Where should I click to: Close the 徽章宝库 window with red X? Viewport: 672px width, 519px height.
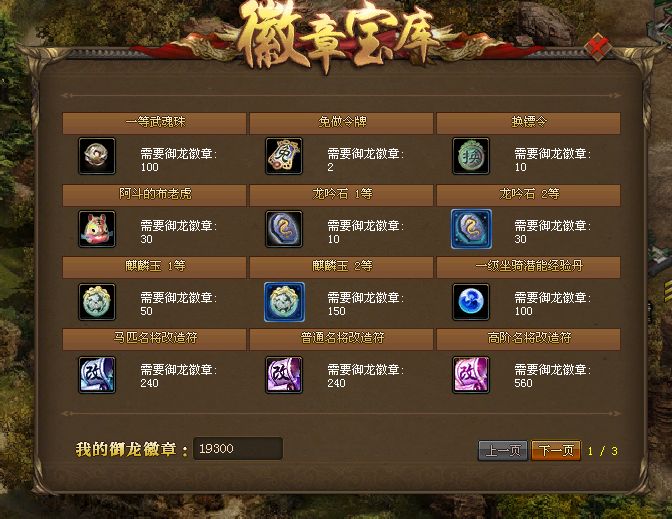point(598,46)
